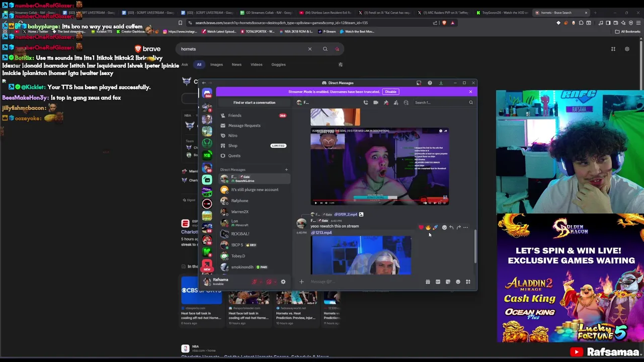The image size is (644, 362).
Task: Expand microphone input options arrow
Action: tap(261, 282)
